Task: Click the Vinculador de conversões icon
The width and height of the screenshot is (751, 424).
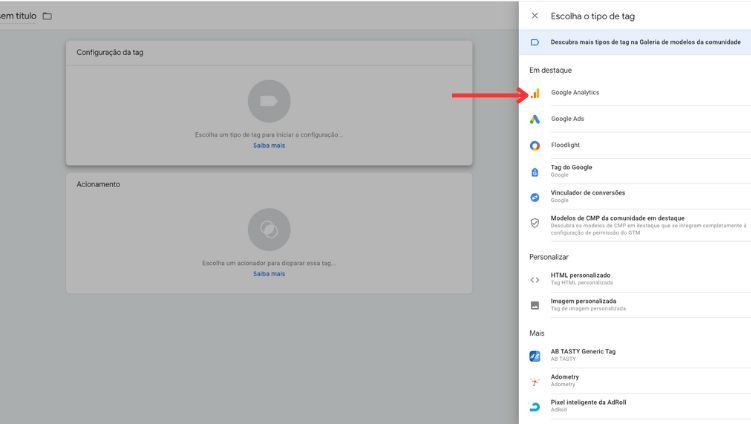Action: pos(535,197)
